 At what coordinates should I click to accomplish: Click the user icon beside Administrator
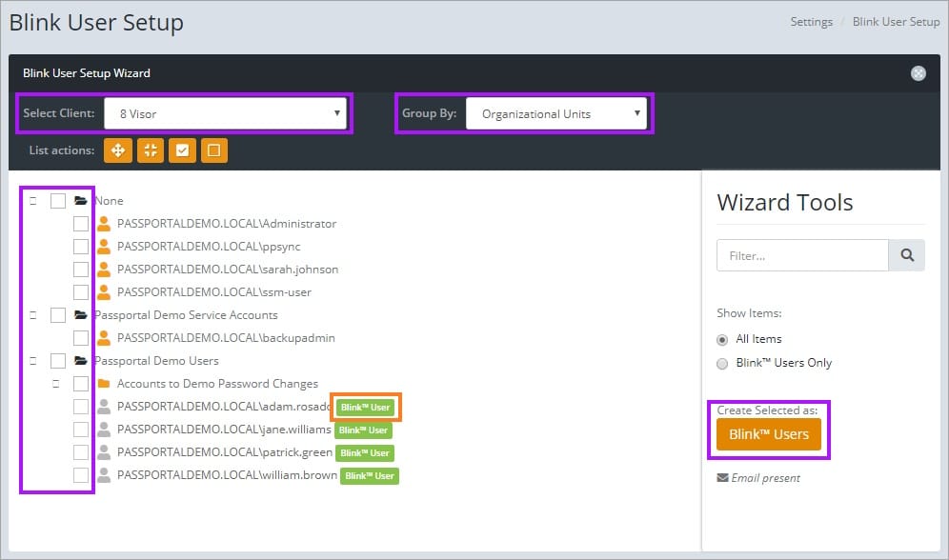click(104, 224)
